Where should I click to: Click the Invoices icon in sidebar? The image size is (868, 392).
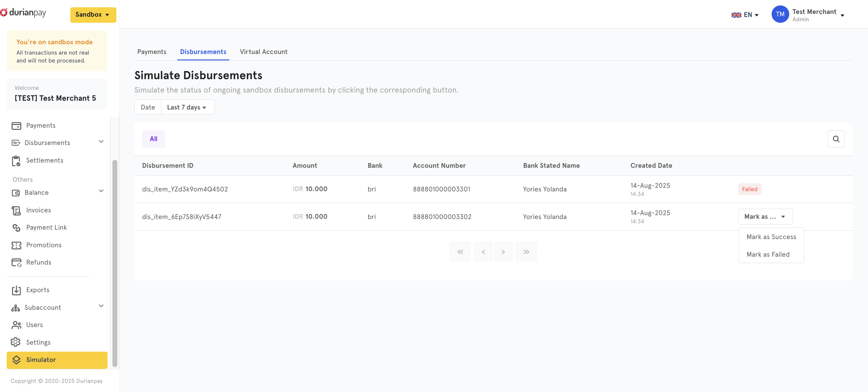pyautogui.click(x=16, y=211)
